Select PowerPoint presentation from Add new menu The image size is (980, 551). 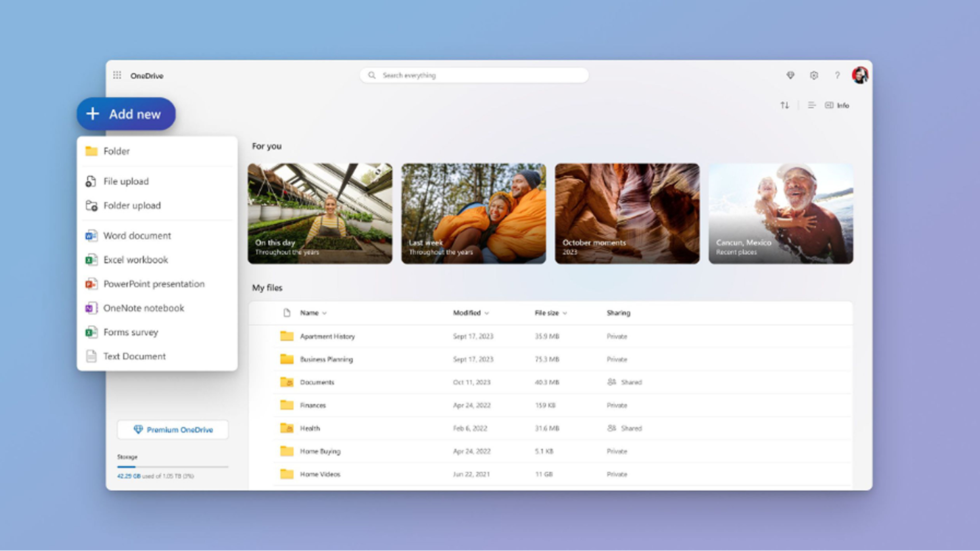tap(153, 284)
